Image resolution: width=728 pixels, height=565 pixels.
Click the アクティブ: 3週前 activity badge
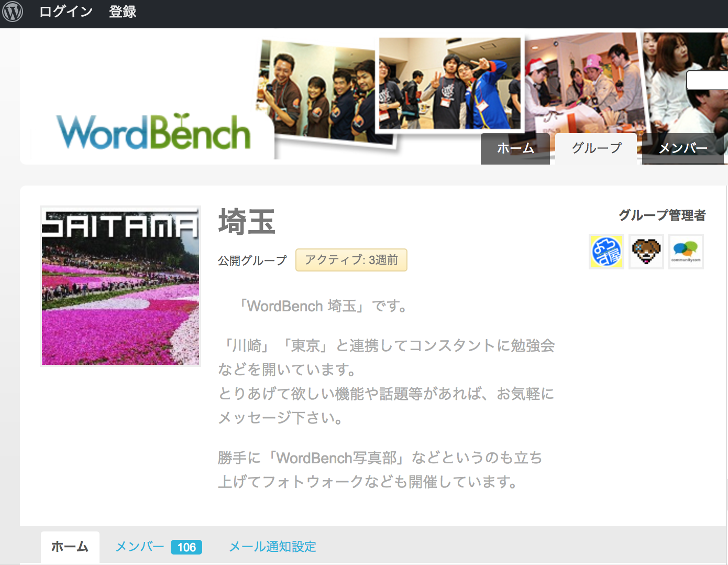[x=351, y=260]
